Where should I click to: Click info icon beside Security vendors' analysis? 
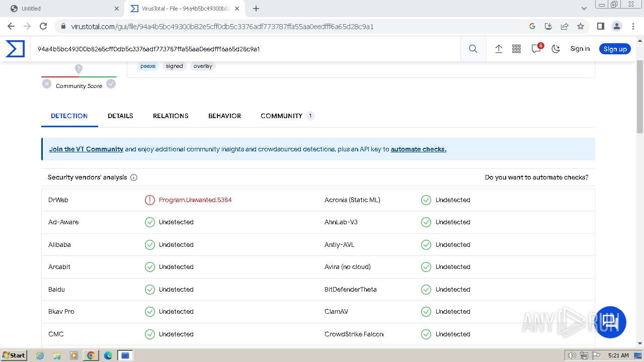134,177
